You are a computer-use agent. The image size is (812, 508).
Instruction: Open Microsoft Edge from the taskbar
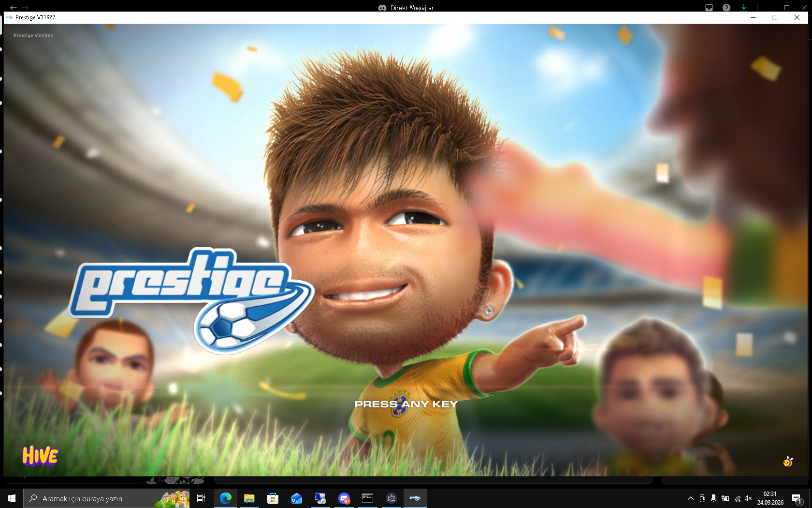tap(226, 498)
